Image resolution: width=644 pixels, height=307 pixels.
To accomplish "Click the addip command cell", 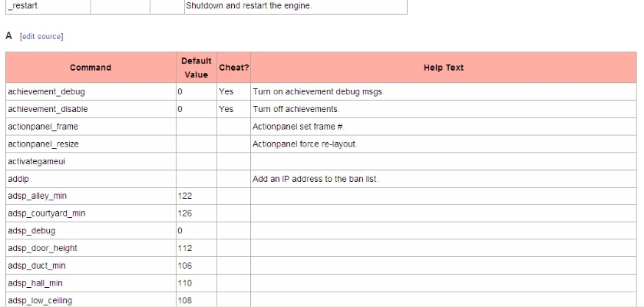I will pyautogui.click(x=18, y=179).
